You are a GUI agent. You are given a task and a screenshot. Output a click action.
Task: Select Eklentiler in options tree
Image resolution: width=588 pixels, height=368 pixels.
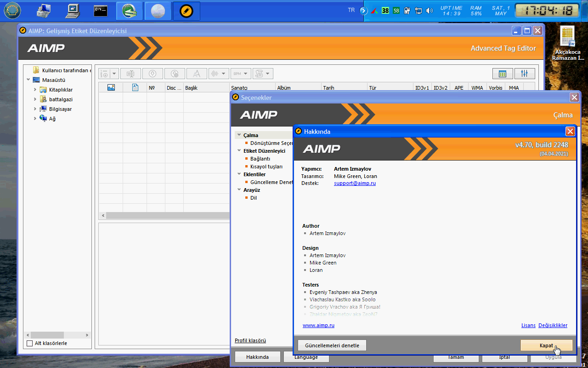tap(254, 174)
